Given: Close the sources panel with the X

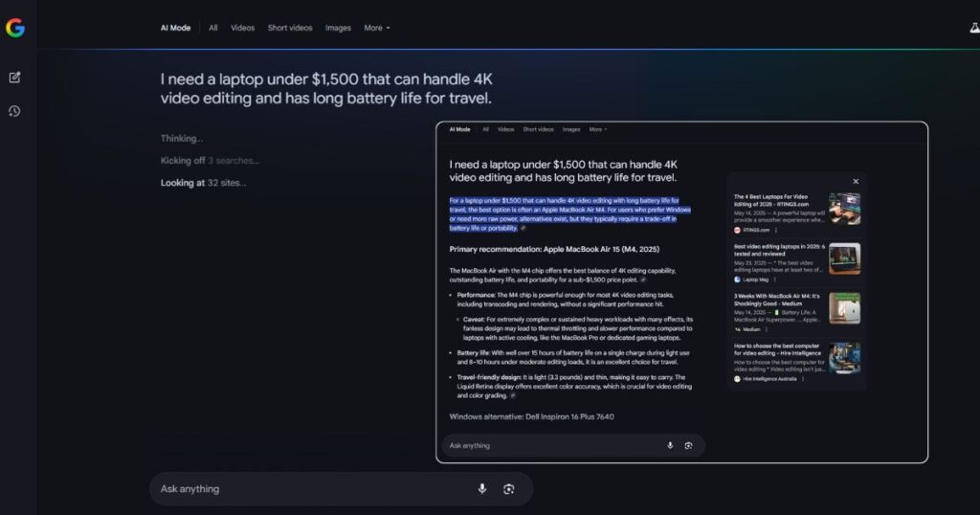Looking at the screenshot, I should (856, 181).
